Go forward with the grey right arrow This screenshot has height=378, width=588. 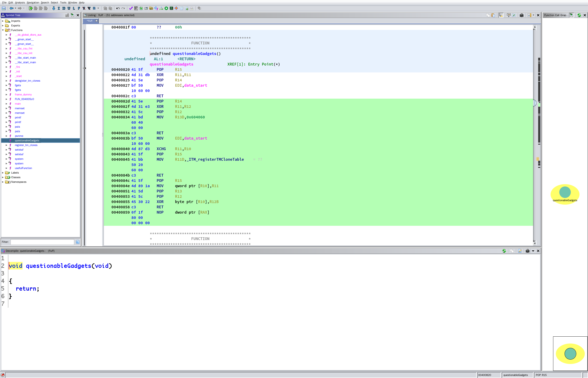coord(20,8)
